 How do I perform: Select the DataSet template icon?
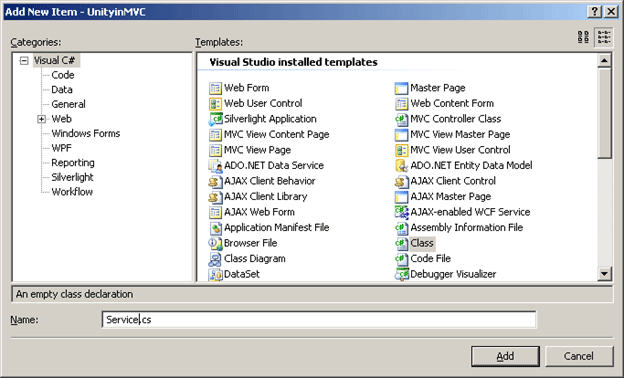215,274
